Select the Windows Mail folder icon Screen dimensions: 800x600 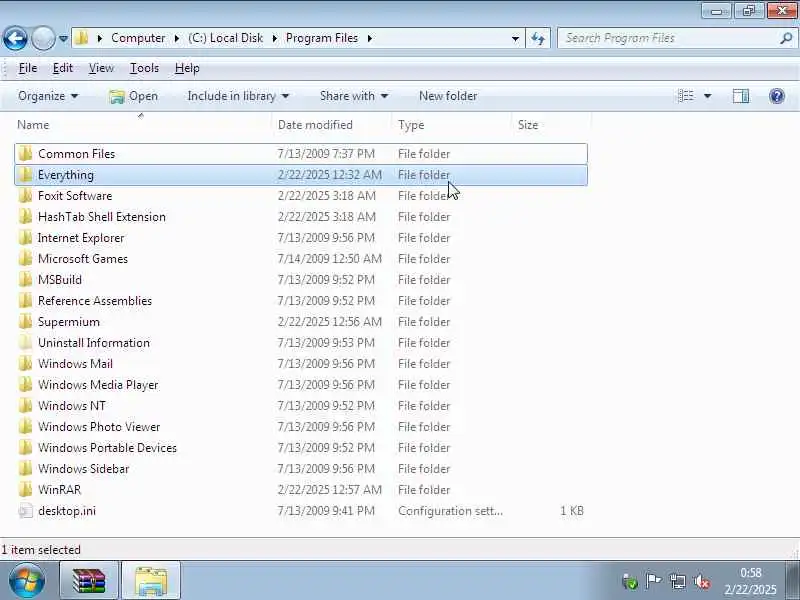[25, 363]
